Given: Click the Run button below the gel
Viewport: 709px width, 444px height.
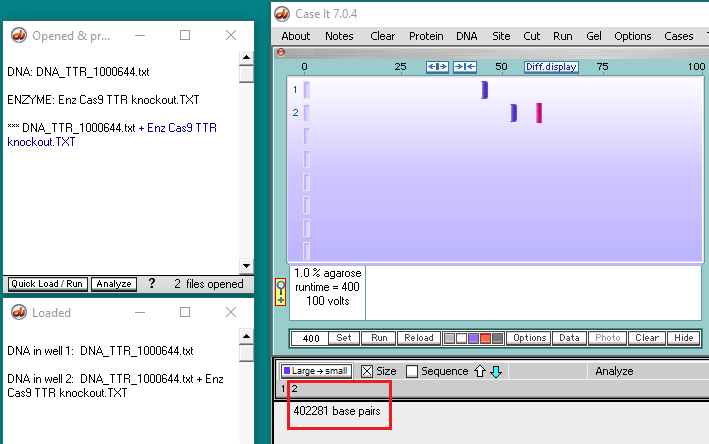Looking at the screenshot, I should point(379,338).
